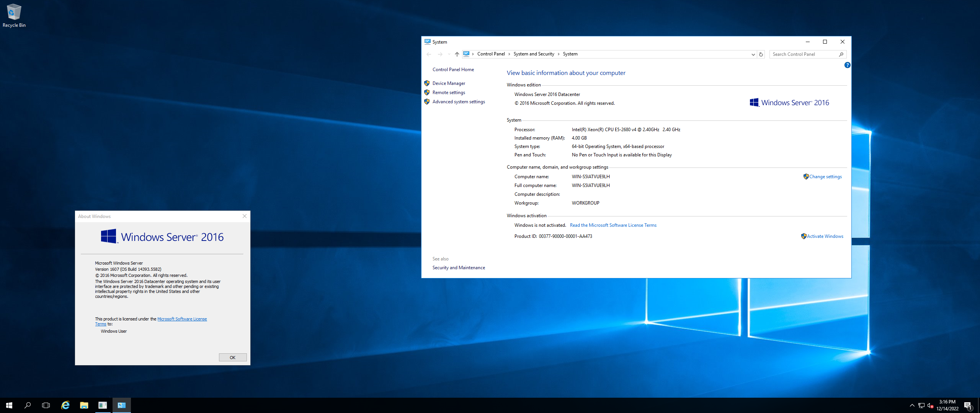The height and width of the screenshot is (413, 980).
Task: Click the Task View taskbar icon
Action: [46, 405]
